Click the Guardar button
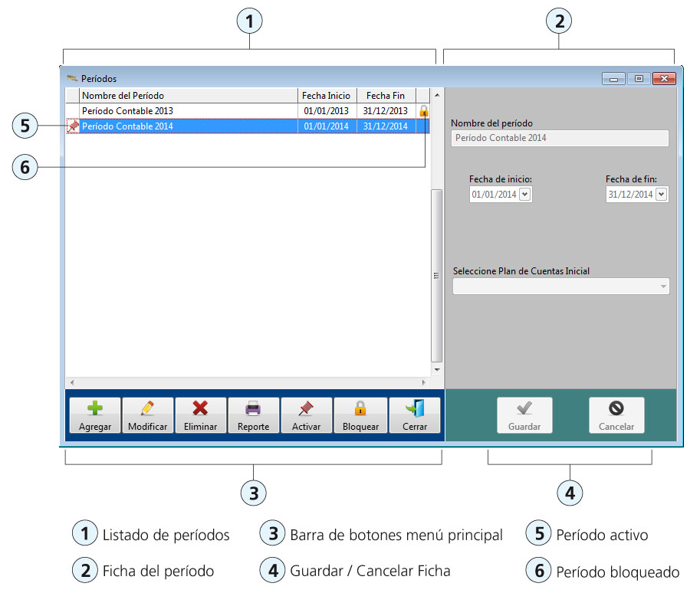The height and width of the screenshot is (593, 700). (x=524, y=414)
